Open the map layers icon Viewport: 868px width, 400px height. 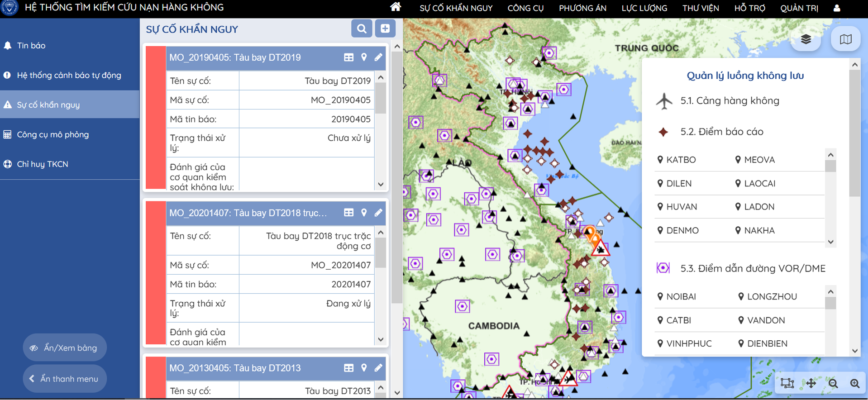[806, 39]
